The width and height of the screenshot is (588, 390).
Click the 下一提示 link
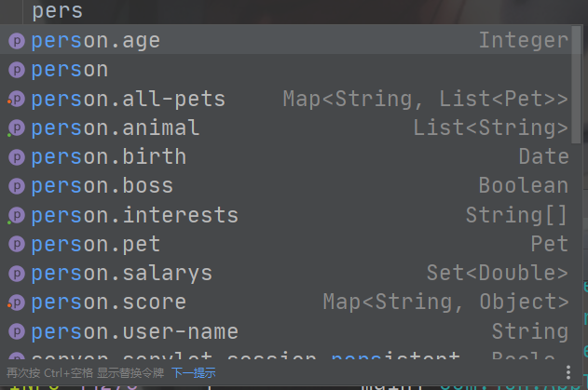coord(193,373)
